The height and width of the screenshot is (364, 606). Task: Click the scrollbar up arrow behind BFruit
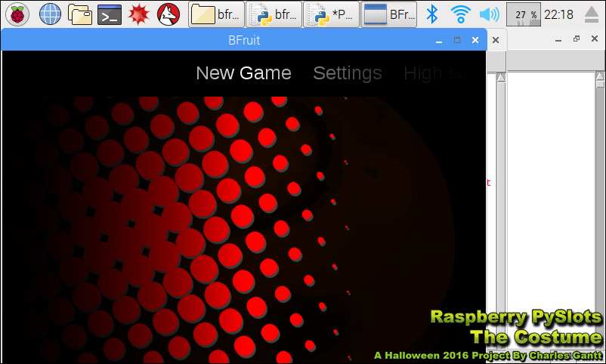pyautogui.click(x=501, y=78)
